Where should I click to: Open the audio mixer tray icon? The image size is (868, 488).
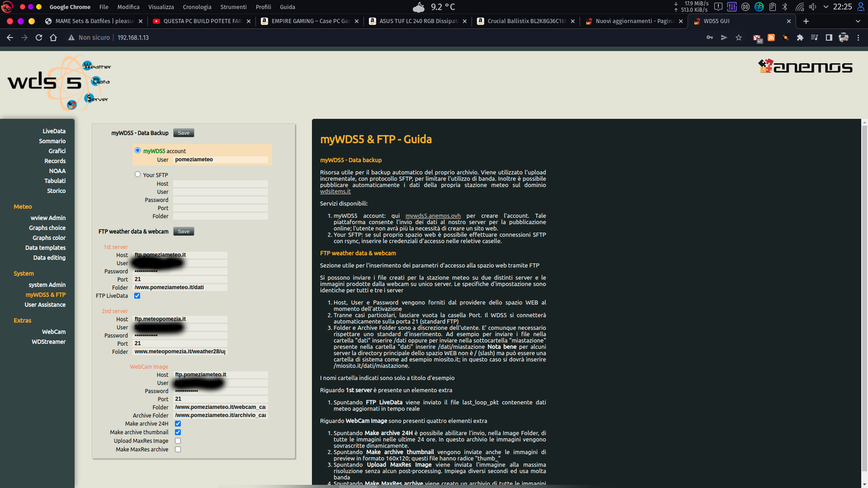pos(732,7)
